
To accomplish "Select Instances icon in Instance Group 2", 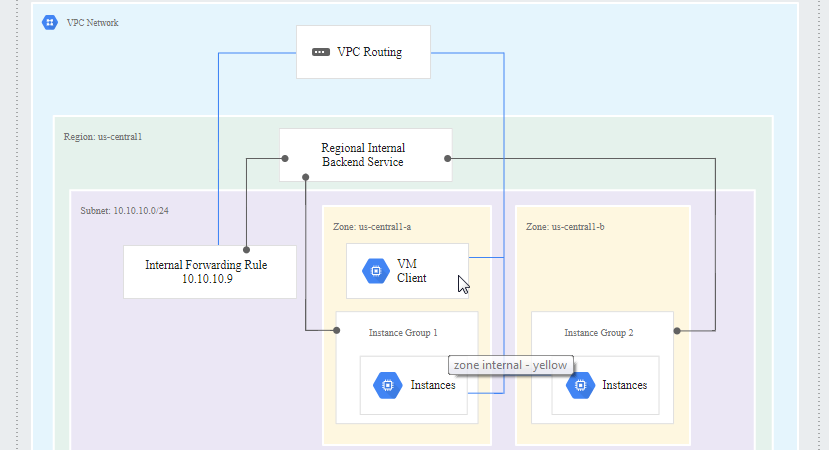I will pyautogui.click(x=581, y=385).
